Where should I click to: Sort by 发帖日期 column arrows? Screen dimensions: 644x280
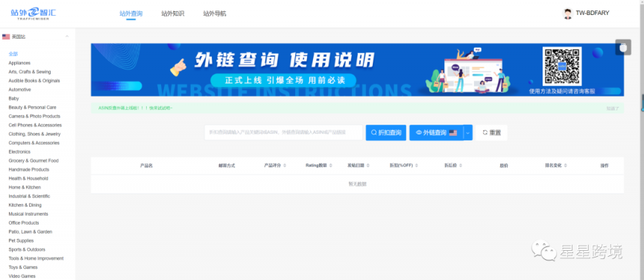[367, 166]
